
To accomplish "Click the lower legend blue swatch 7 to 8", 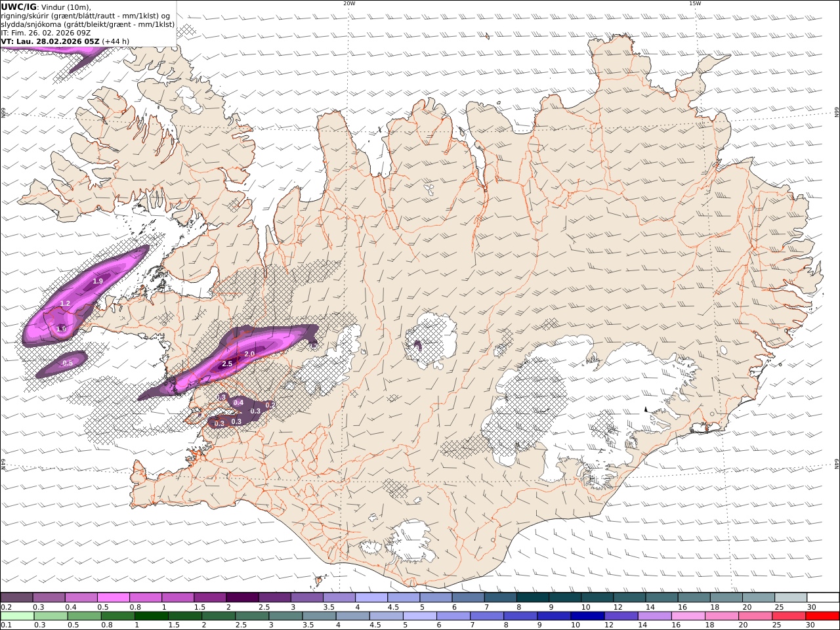I will [x=487, y=616].
